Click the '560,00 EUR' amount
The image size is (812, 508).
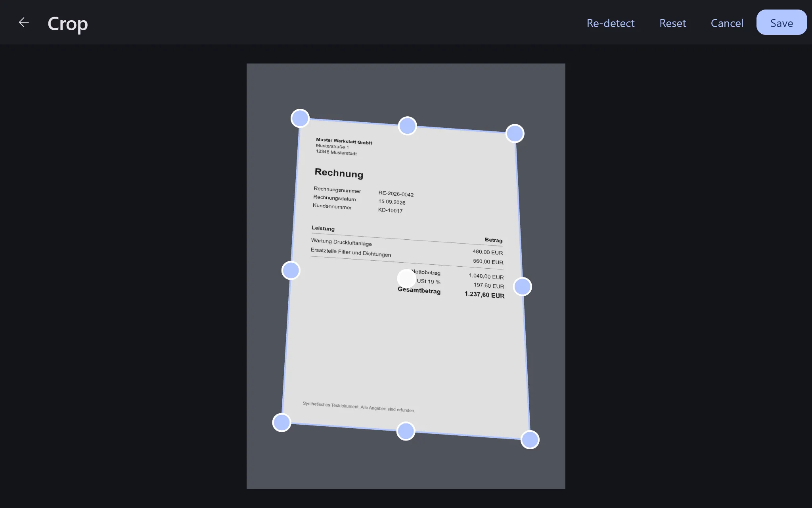click(x=488, y=262)
